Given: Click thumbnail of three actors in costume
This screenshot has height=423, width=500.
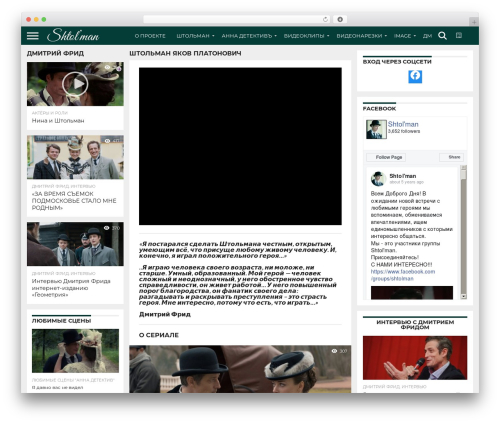Looking at the screenshot, I should coord(75,157).
